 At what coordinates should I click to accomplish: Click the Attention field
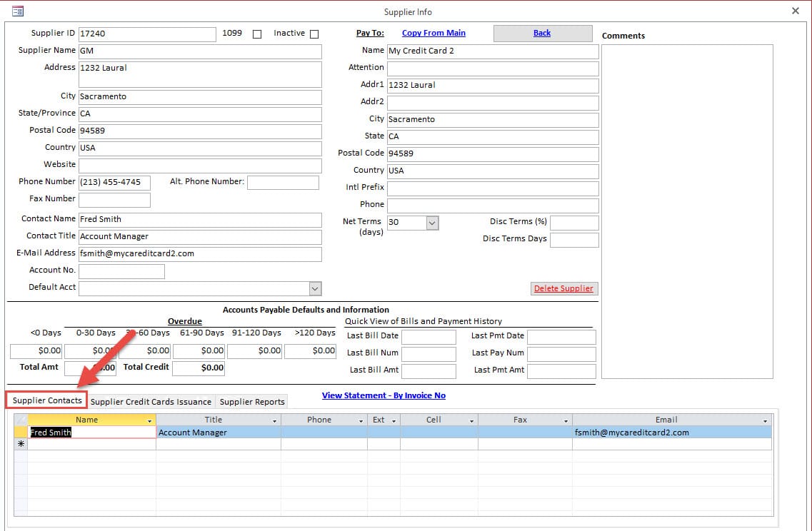click(x=493, y=69)
